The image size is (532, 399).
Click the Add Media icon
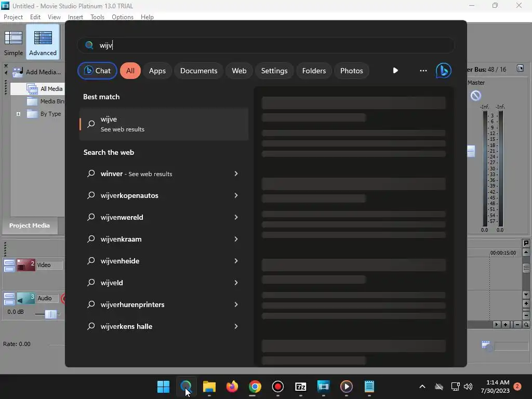(18, 72)
